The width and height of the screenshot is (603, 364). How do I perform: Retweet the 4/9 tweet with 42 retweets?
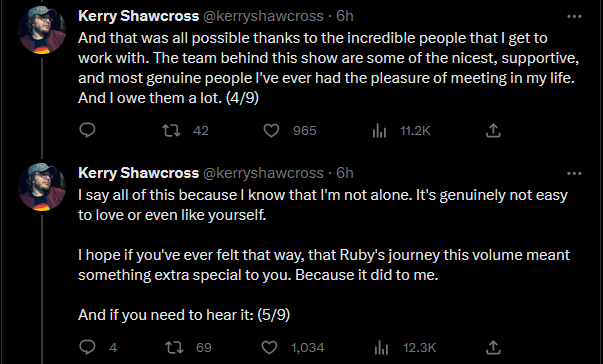[172, 131]
